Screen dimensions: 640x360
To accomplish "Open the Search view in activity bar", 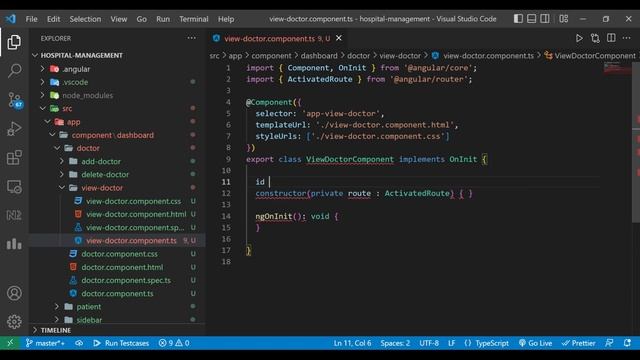I will 14,71.
